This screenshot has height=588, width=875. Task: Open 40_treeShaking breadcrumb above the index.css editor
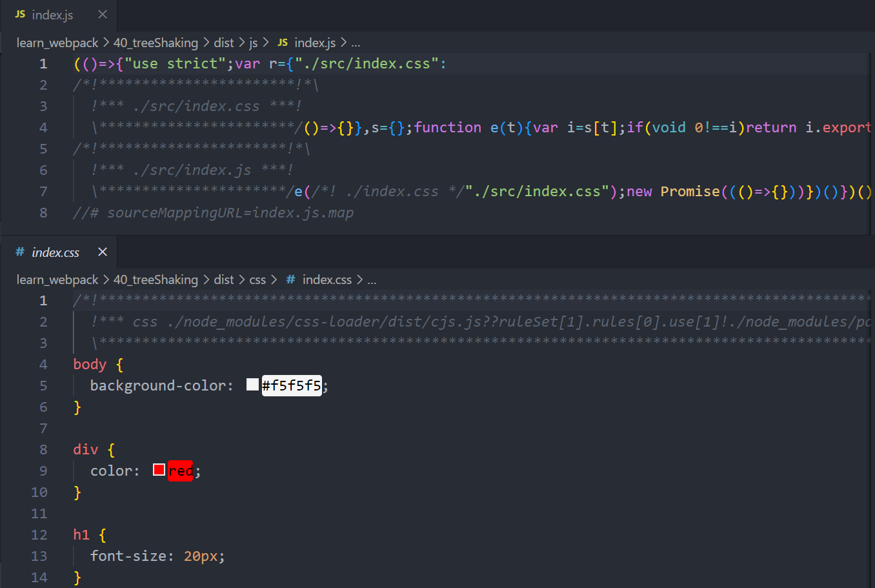point(156,279)
